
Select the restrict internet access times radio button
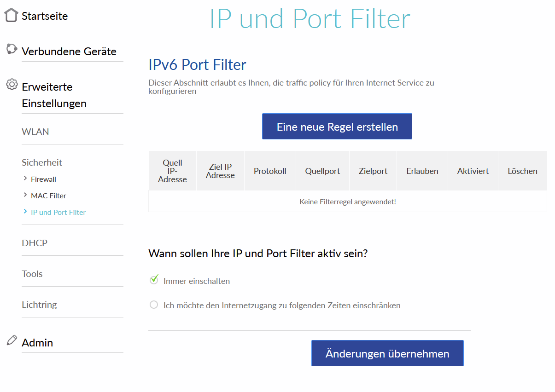[x=154, y=305]
